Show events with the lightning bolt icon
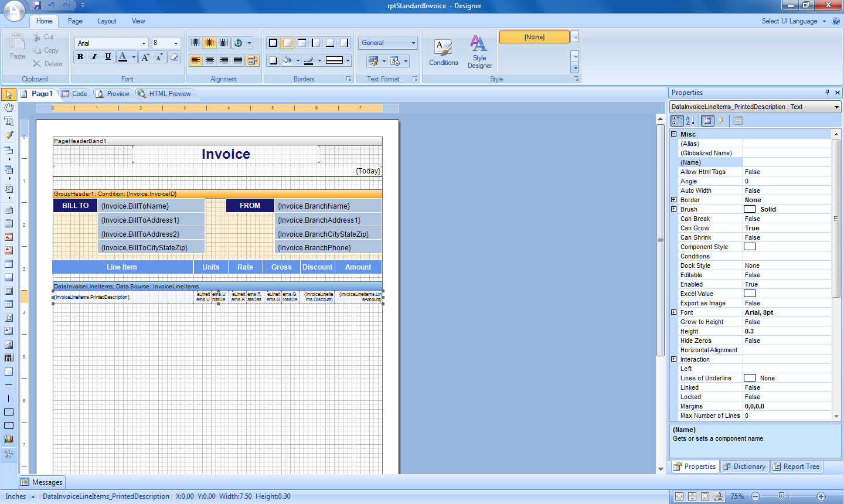Image resolution: width=844 pixels, height=504 pixels. click(x=721, y=121)
